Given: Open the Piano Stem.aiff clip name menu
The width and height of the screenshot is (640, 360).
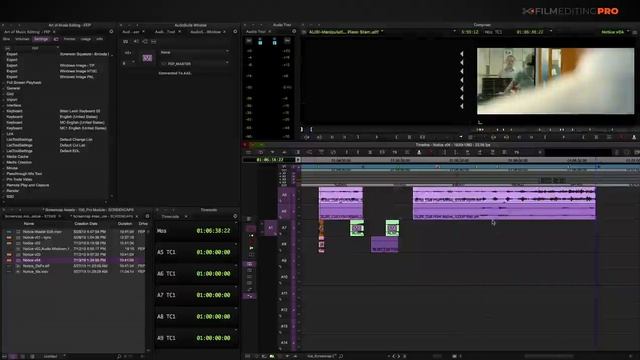Looking at the screenshot, I should coord(345,32).
